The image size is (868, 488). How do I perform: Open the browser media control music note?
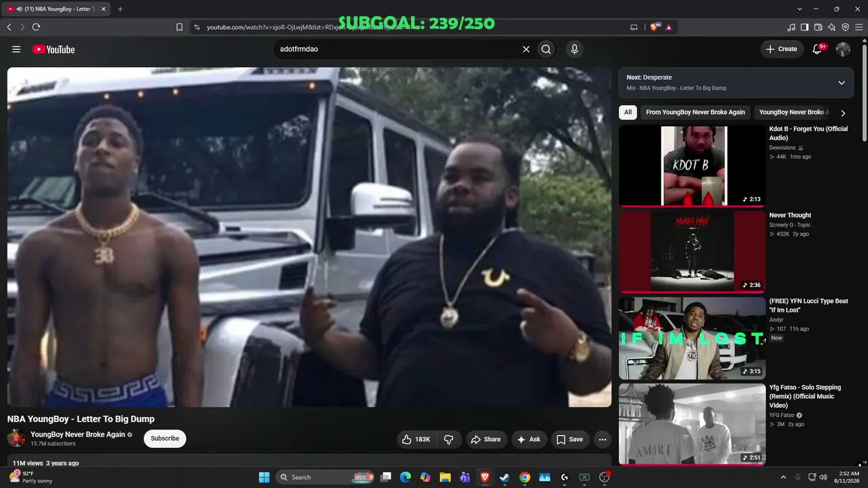pos(791,27)
